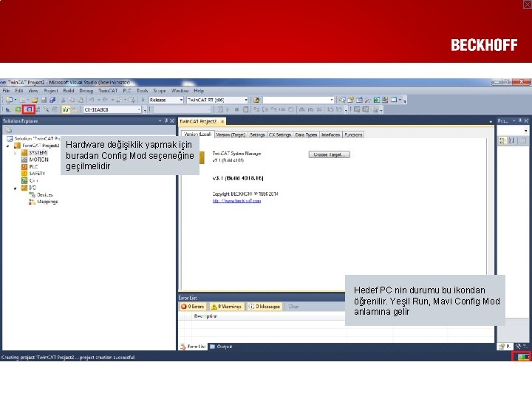
Task: Click the Activate Configuration toolbar icon
Action: tap(8, 109)
